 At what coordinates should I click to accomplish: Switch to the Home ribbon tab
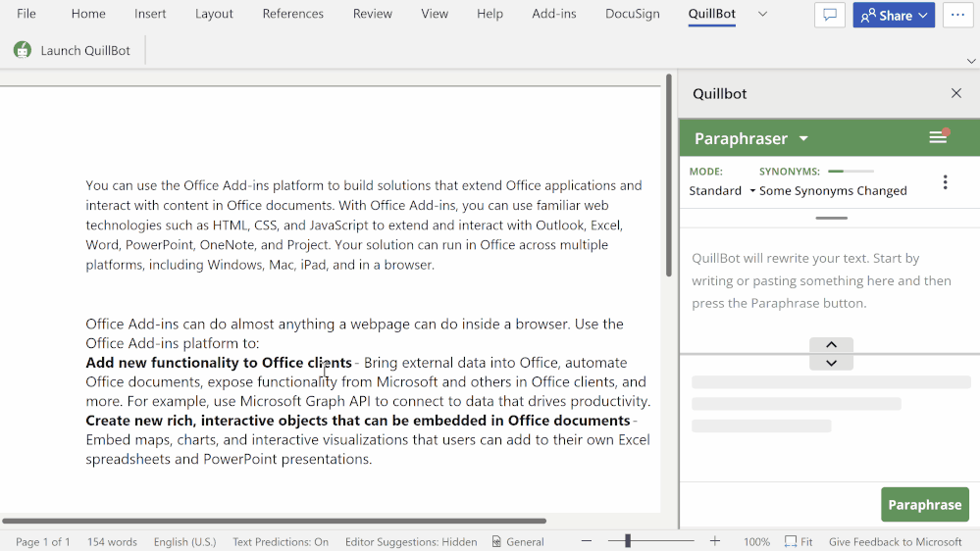point(88,14)
